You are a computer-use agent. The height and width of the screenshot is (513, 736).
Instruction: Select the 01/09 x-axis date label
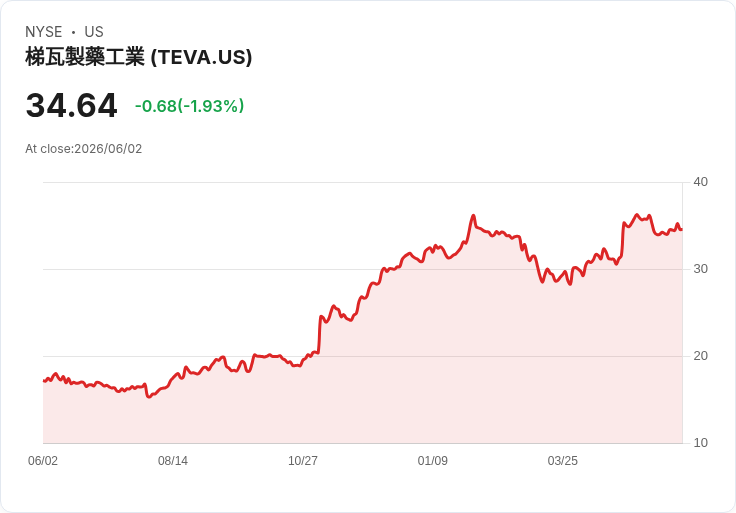click(432, 461)
